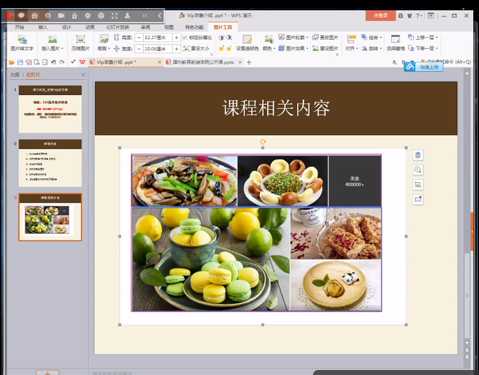Click the save icon in quick toolbar
This screenshot has height=375, width=479.
tap(20, 62)
